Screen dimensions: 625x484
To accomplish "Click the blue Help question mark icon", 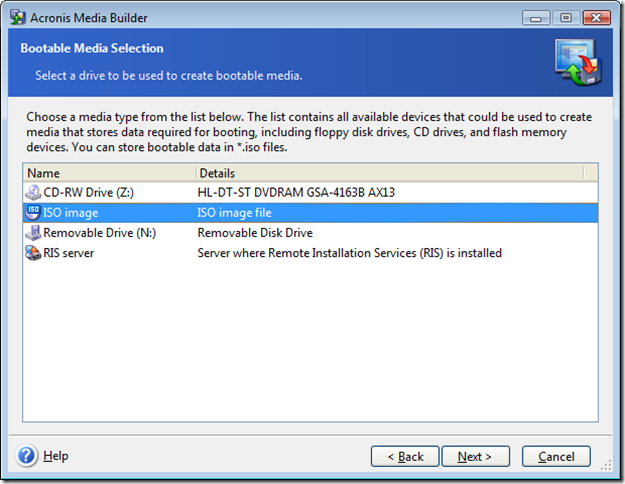I will (x=27, y=455).
